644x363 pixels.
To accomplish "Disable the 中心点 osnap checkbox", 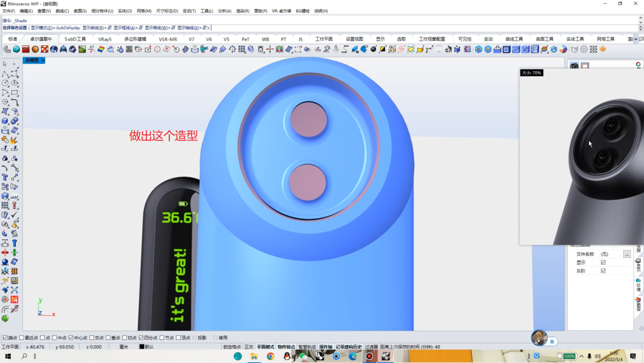I will [x=71, y=337].
